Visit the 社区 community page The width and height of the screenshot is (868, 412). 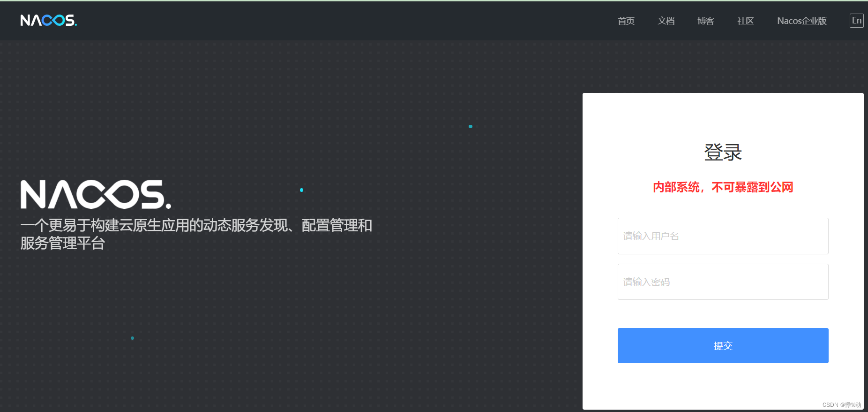745,21
